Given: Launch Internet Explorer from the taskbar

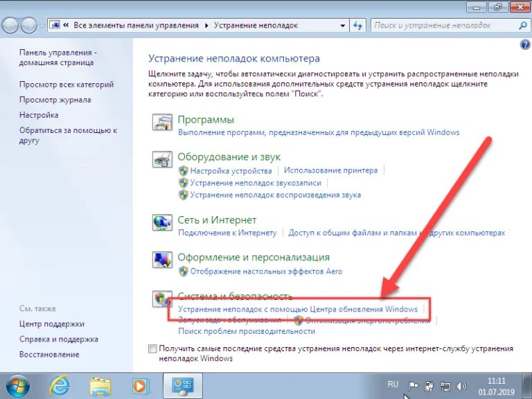Looking at the screenshot, I should coord(60,386).
